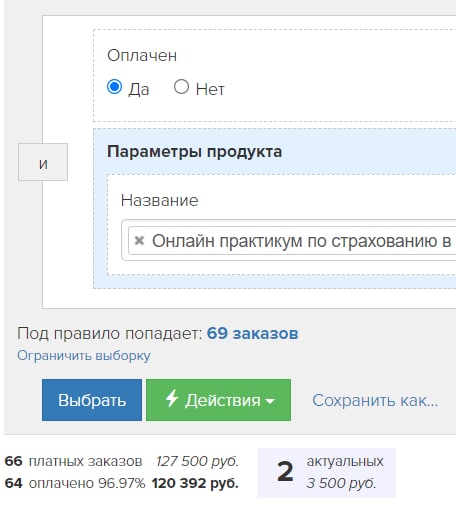The height and width of the screenshot is (518, 456).
Task: Click the 'Сохранить как...' link
Action: (375, 400)
